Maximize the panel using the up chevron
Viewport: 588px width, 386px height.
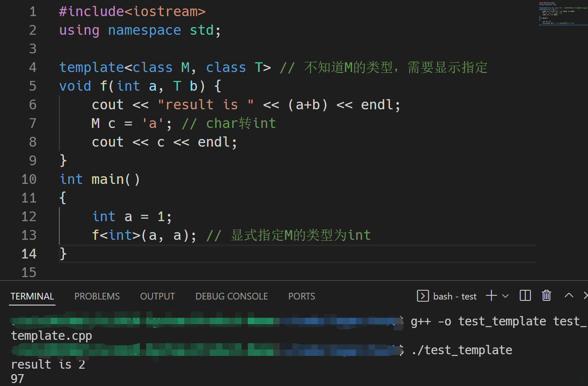tap(569, 296)
